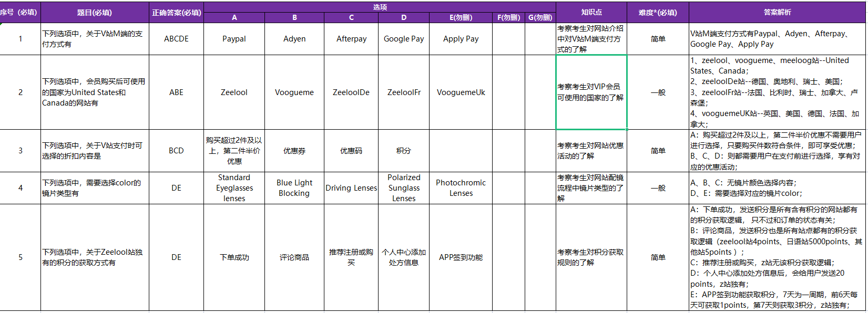Screen dimensions: 868x313
Task: Click the Blue Light Blocking cell
Action: pyautogui.click(x=294, y=188)
